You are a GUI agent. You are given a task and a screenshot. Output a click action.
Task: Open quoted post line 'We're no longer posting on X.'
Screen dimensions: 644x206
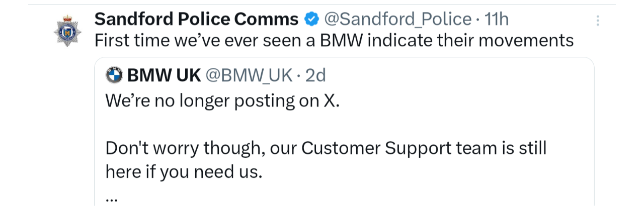tap(223, 101)
